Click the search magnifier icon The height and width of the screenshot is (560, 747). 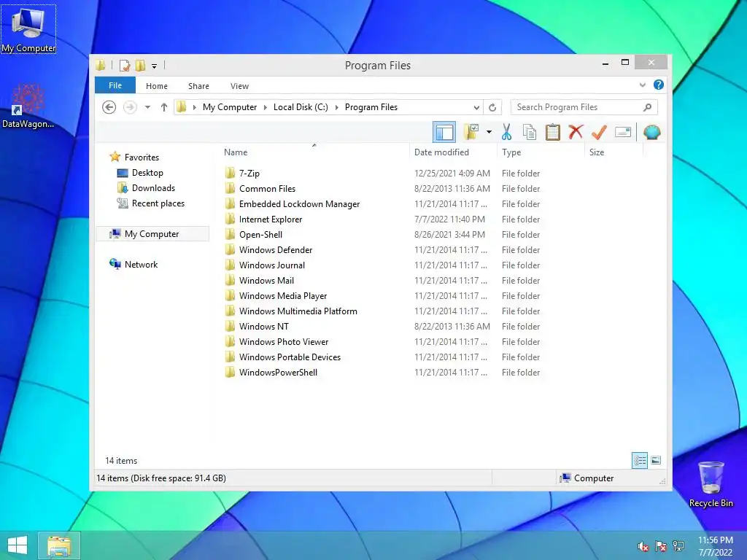point(648,107)
